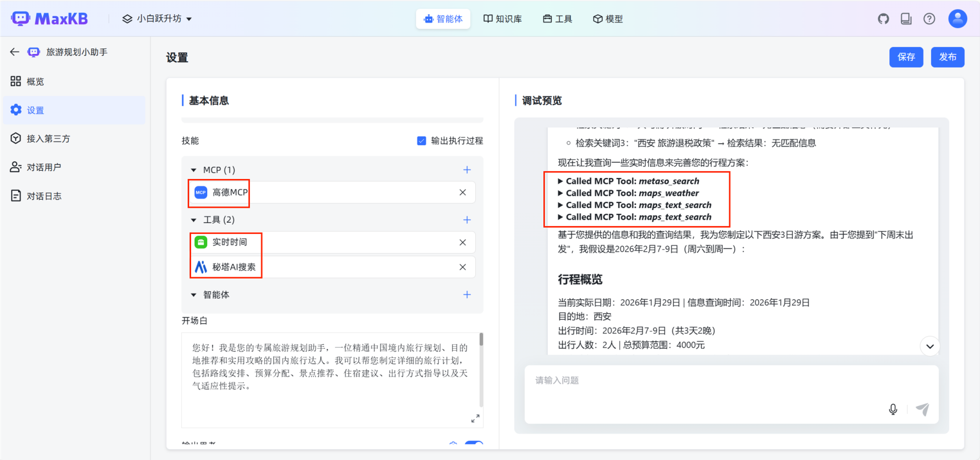Click the microphone voice input icon
This screenshot has width=980, height=460.
click(x=892, y=409)
